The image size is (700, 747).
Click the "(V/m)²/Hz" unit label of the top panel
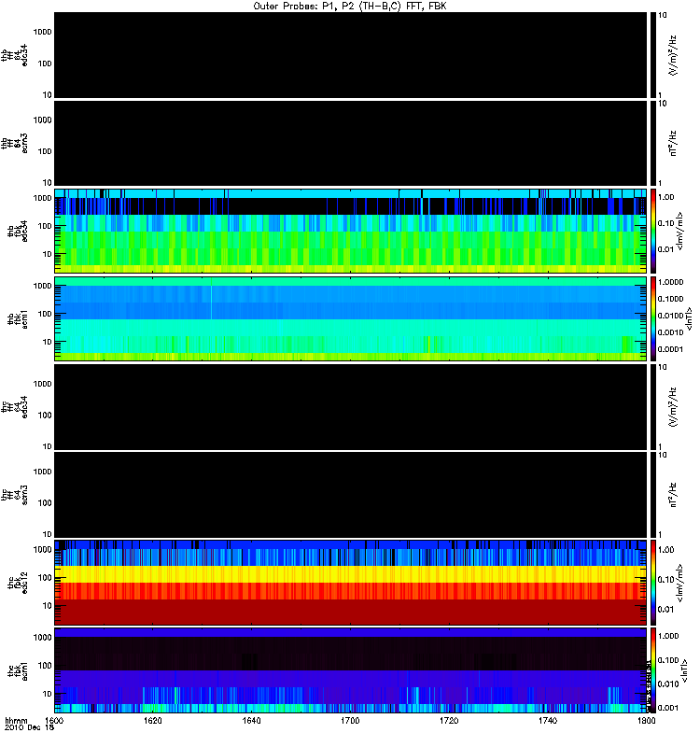point(673,55)
